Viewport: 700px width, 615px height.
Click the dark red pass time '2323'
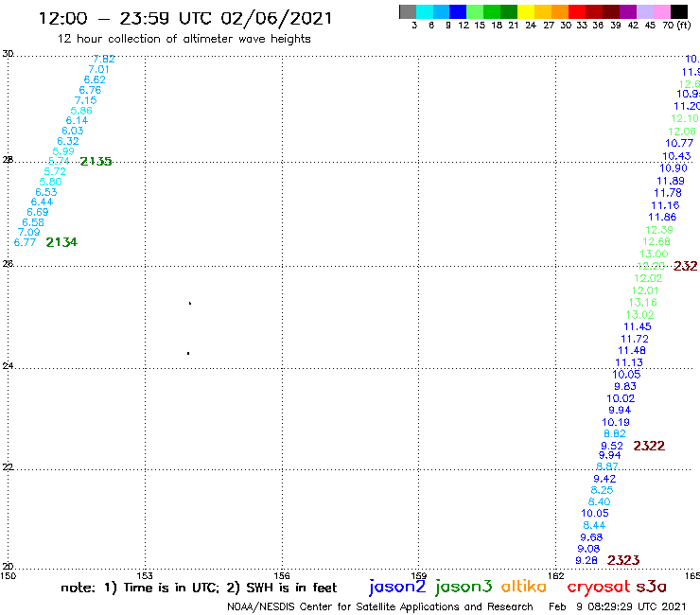click(x=623, y=560)
